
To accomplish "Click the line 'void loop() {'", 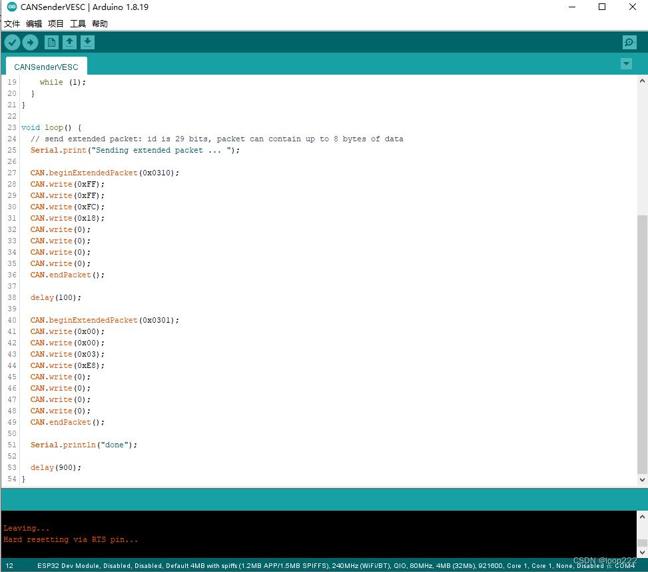I will 52,127.
